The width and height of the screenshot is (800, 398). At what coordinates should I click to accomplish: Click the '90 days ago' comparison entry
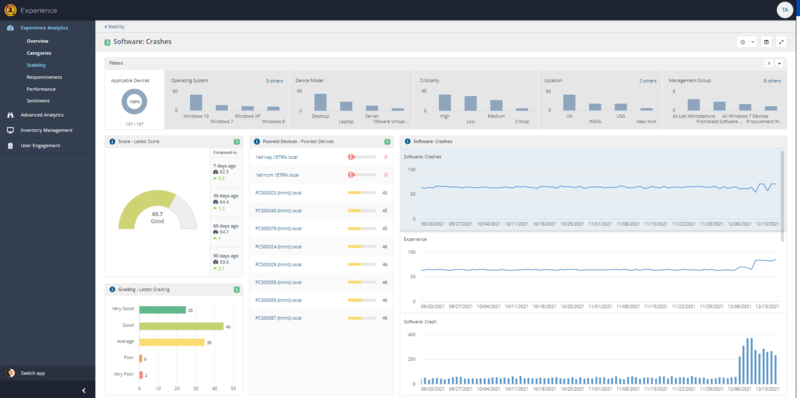coord(226,262)
